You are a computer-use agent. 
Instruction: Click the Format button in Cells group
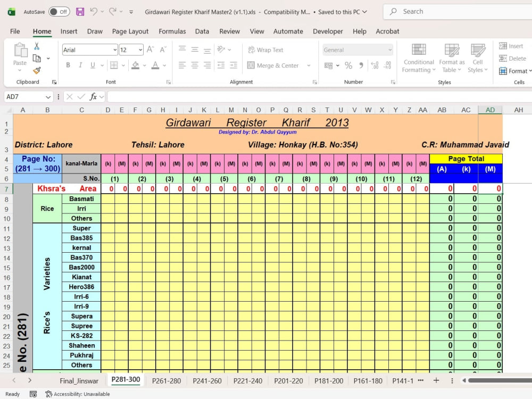(x=514, y=71)
